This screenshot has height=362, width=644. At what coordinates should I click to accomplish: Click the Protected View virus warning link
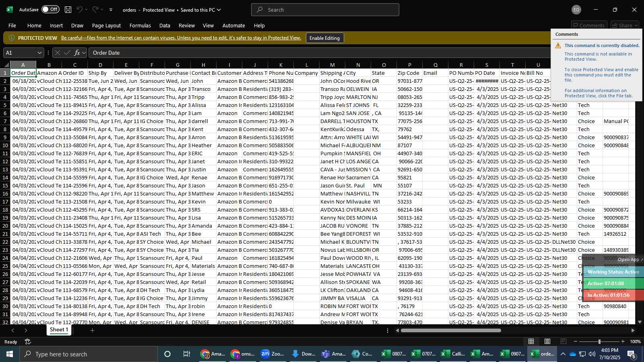(181, 38)
